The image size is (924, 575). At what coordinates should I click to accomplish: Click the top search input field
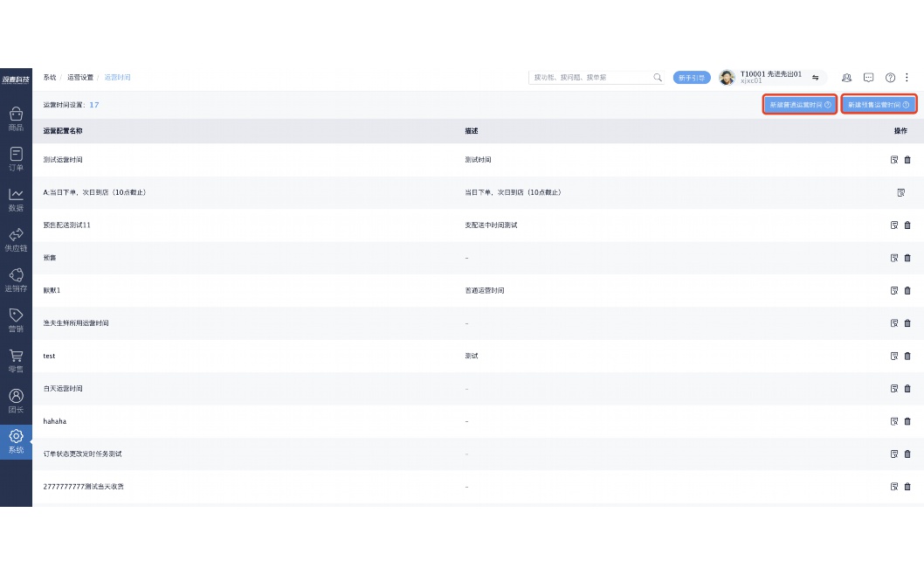[x=591, y=78]
